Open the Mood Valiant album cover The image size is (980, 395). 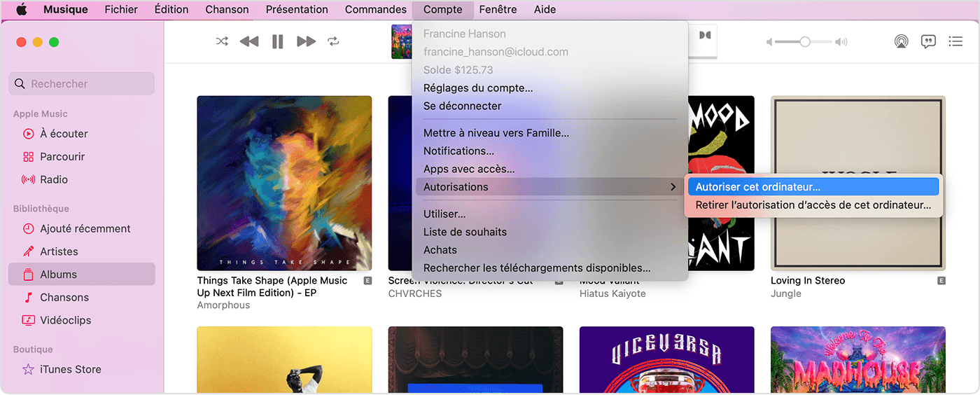pyautogui.click(x=722, y=183)
